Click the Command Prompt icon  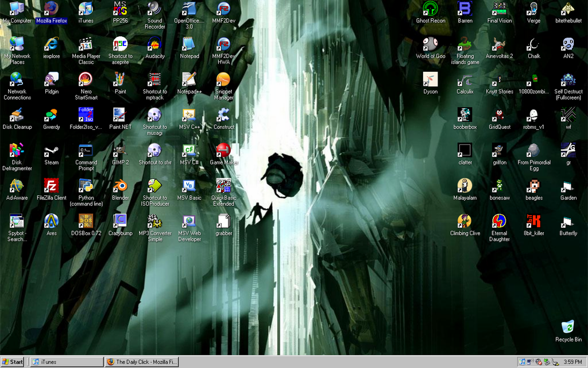(x=86, y=150)
